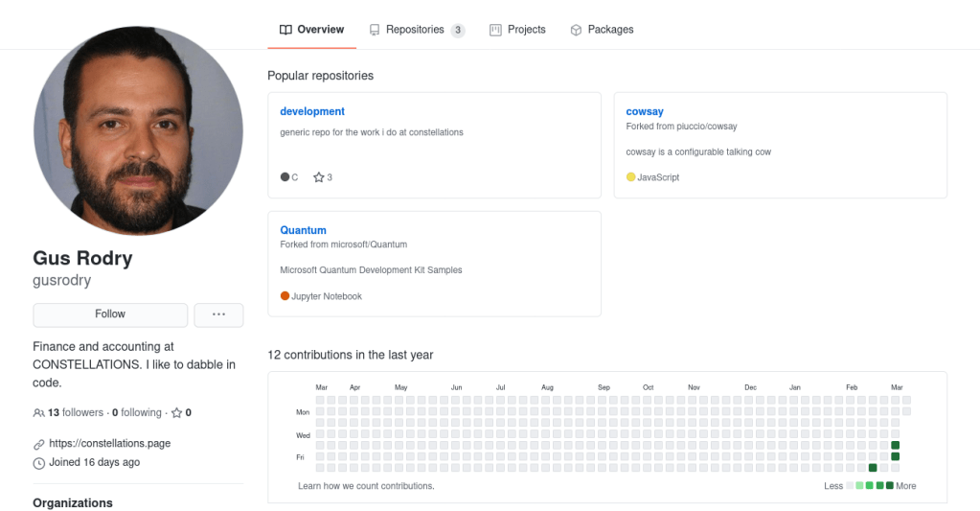This screenshot has height=511, width=980.
Task: Click the star icon on development repo
Action: pyautogui.click(x=319, y=177)
